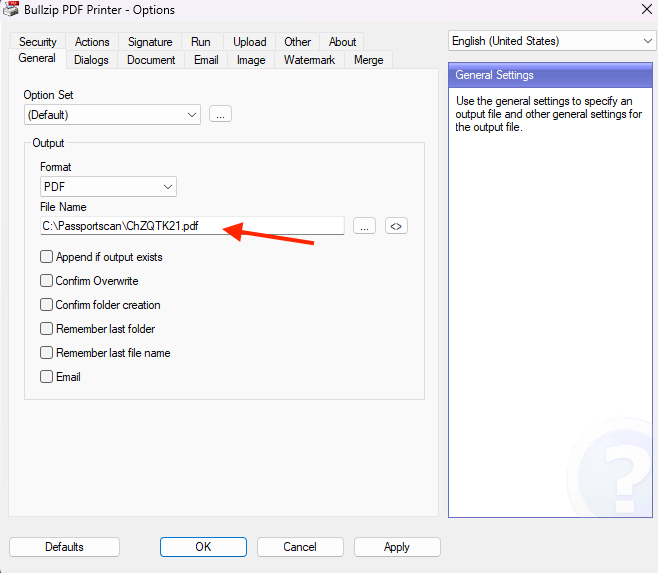Viewport: 658px width, 573px height.
Task: Click the browse button beside File Name
Action: click(x=365, y=227)
